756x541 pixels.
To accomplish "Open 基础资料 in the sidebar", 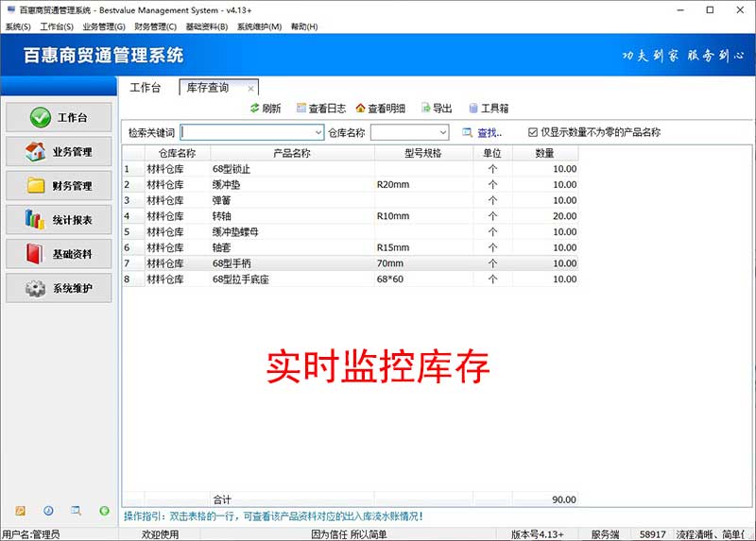I will pos(59,254).
